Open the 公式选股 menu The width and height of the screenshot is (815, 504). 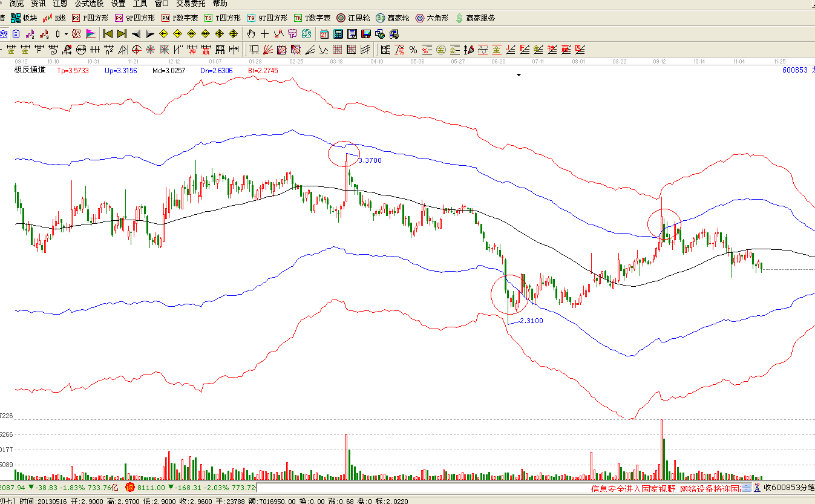[89, 4]
